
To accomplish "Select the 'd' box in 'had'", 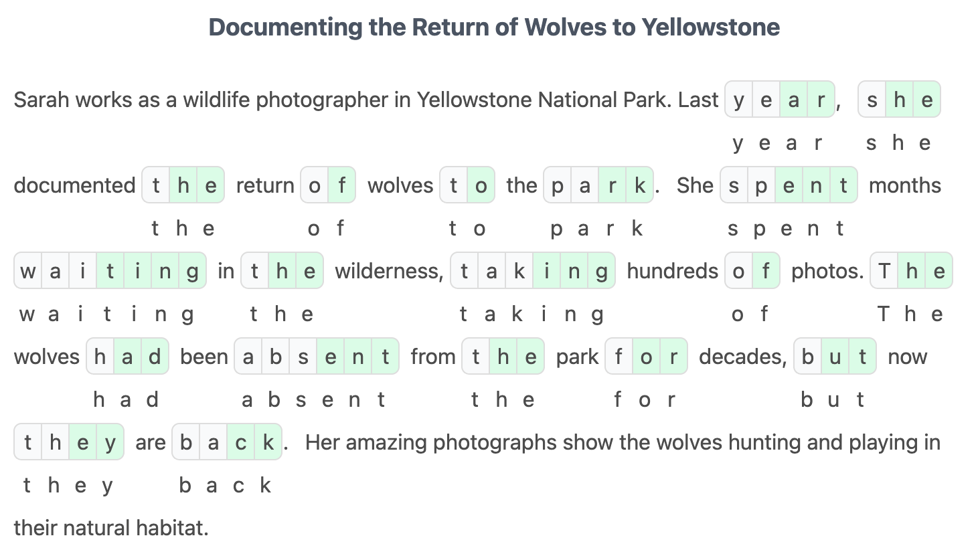I will [x=155, y=357].
